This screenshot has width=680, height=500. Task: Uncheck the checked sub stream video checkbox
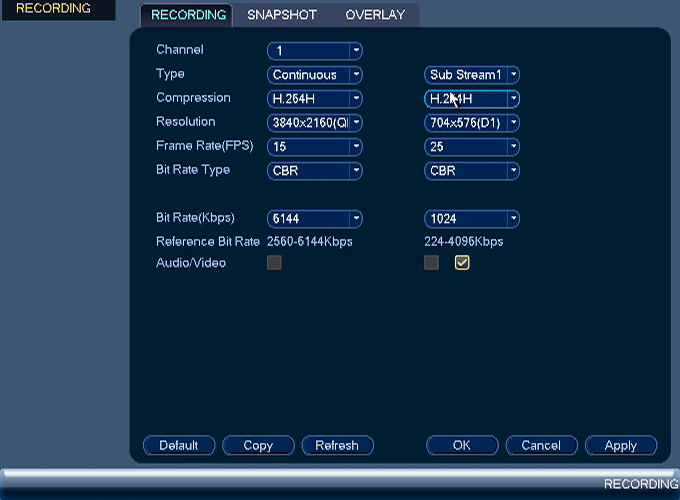pos(462,262)
